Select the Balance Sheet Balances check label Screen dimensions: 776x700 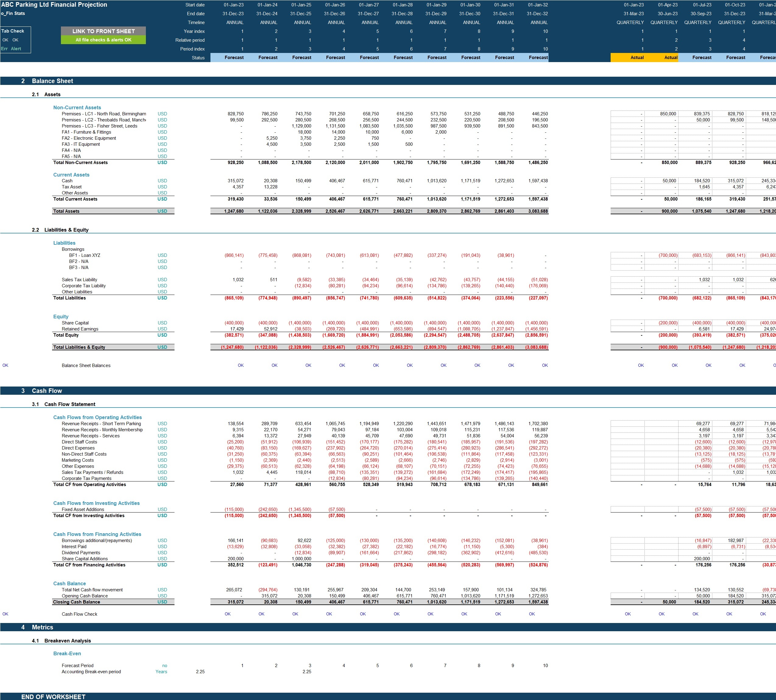click(x=86, y=366)
